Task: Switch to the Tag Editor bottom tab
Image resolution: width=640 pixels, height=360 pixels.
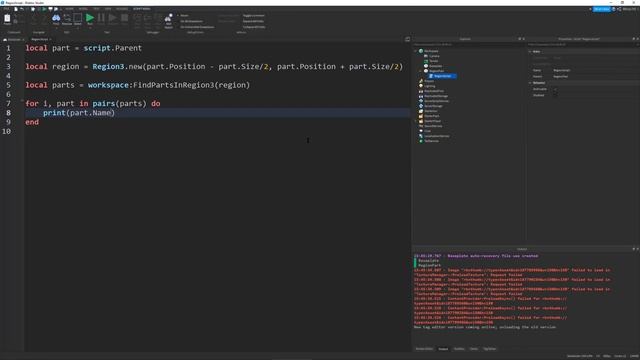Action: (489, 349)
